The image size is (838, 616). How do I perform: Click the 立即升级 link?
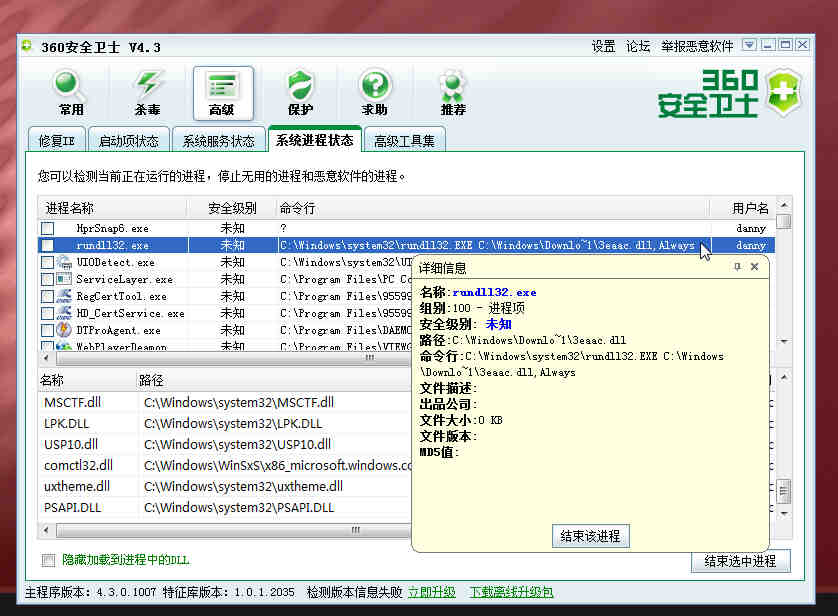coord(432,592)
